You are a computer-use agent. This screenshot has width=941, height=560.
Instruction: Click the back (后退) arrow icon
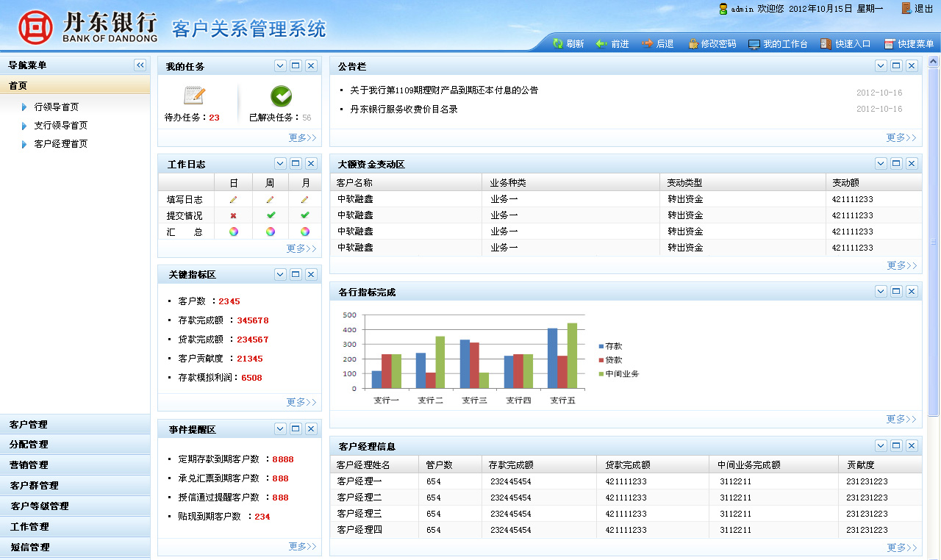pos(647,44)
